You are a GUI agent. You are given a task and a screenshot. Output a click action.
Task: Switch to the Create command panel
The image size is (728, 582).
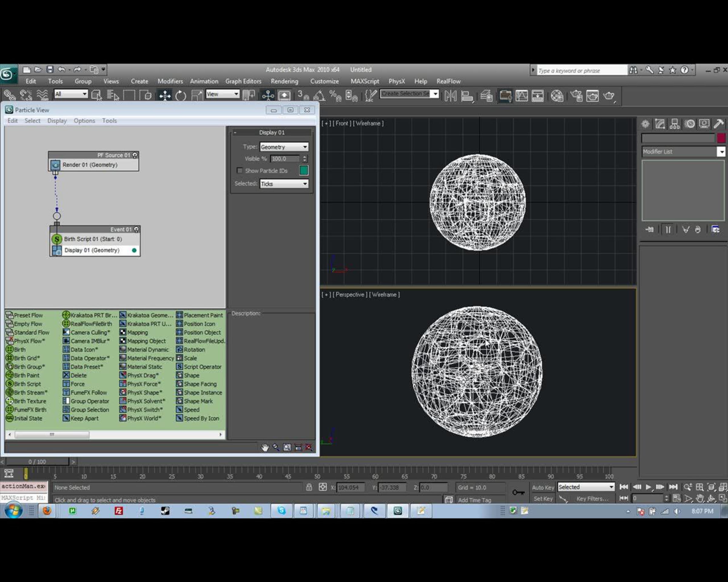pos(645,124)
